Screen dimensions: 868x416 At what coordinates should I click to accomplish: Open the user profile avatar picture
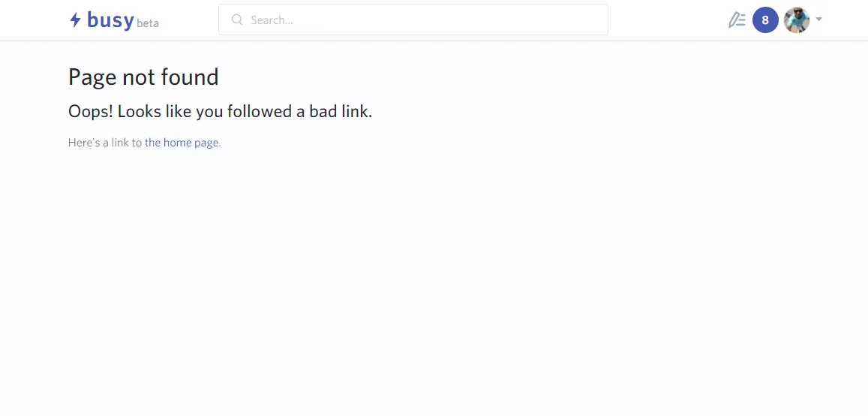(x=797, y=20)
